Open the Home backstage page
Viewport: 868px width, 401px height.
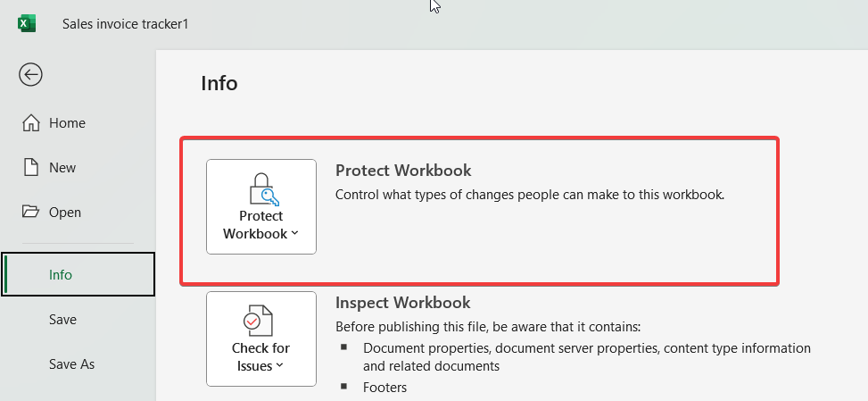78,122
